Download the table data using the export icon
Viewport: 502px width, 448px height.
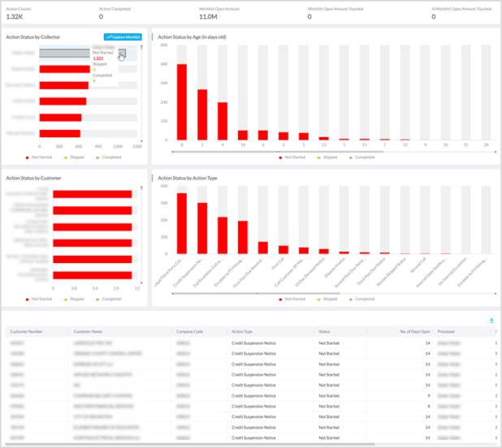491,320
